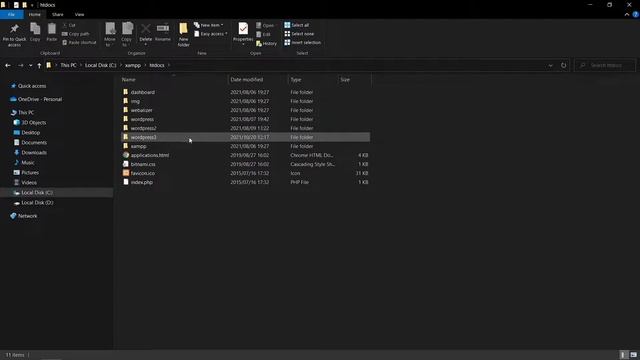Viewport: 640px width, 360px height.
Task: Click Invert selection in the ribbon
Action: (302, 42)
